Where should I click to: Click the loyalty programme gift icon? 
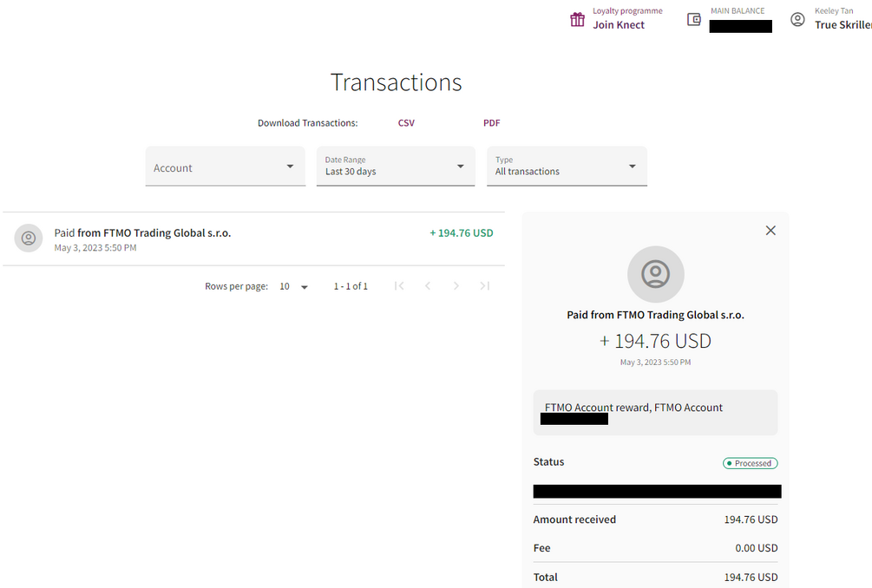pyautogui.click(x=577, y=19)
